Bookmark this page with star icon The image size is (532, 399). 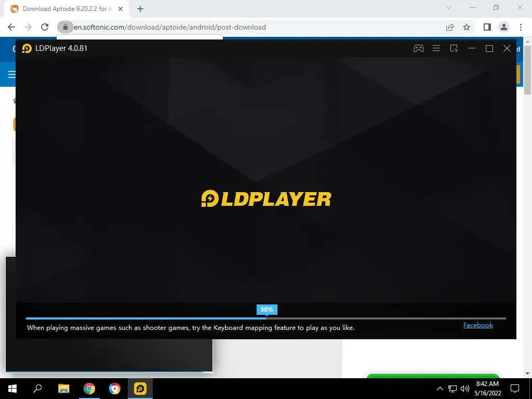pos(467,27)
